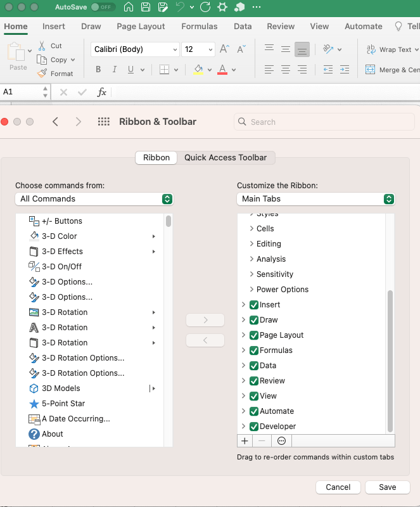Click the Redo circular arrow icon
420x507 pixels.
click(205, 7)
